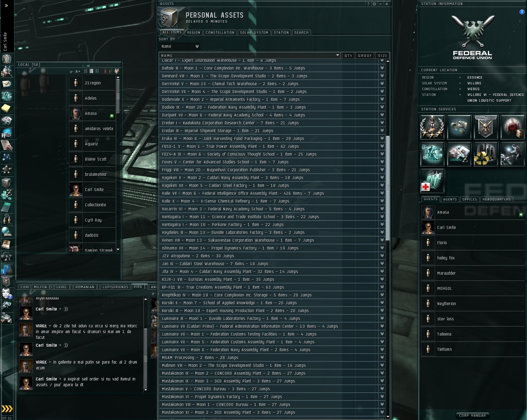Expand the sidebar with double-chevron arrow
Image resolution: width=527 pixels, height=420 pixels.
(x=6, y=5)
